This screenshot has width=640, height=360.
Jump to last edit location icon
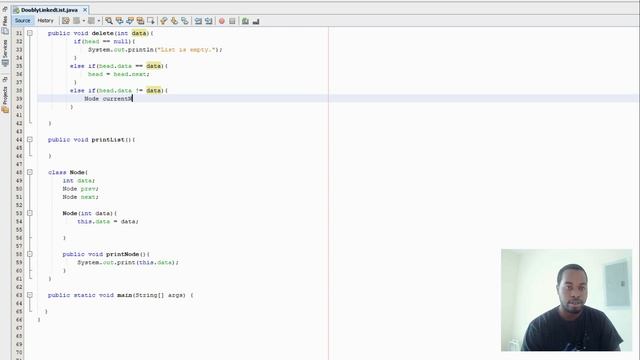point(65,21)
